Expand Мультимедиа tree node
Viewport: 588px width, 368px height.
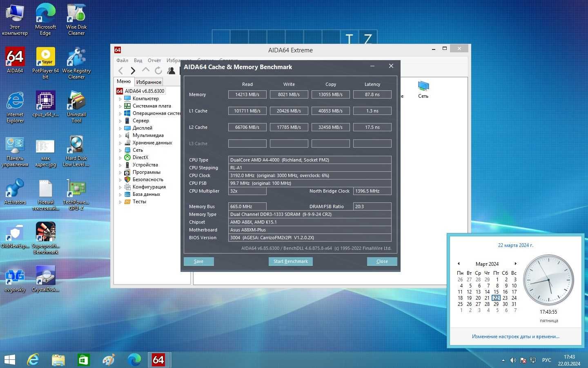pos(120,136)
